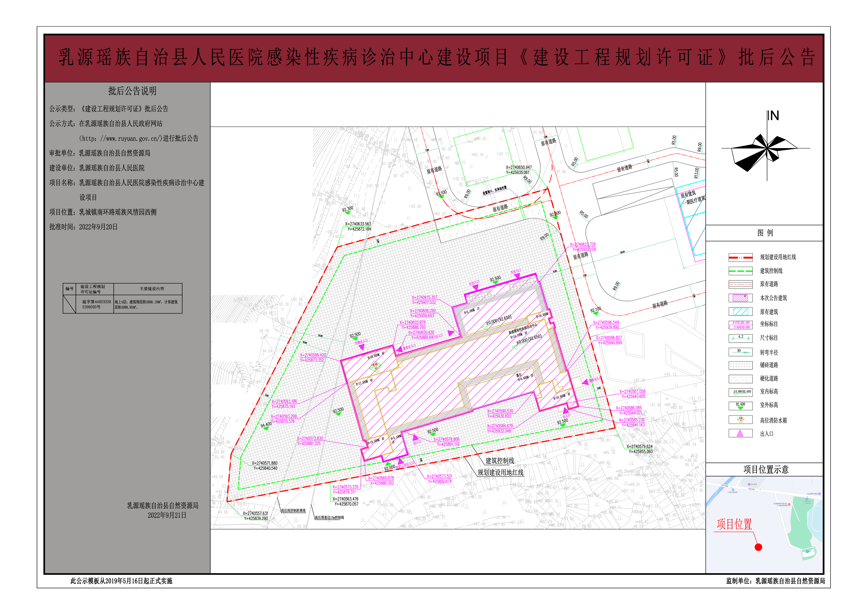Viewport: 868px width, 614px height.
Task: Click the 铺砖道路 paved road grid swatch
Action: (741, 365)
